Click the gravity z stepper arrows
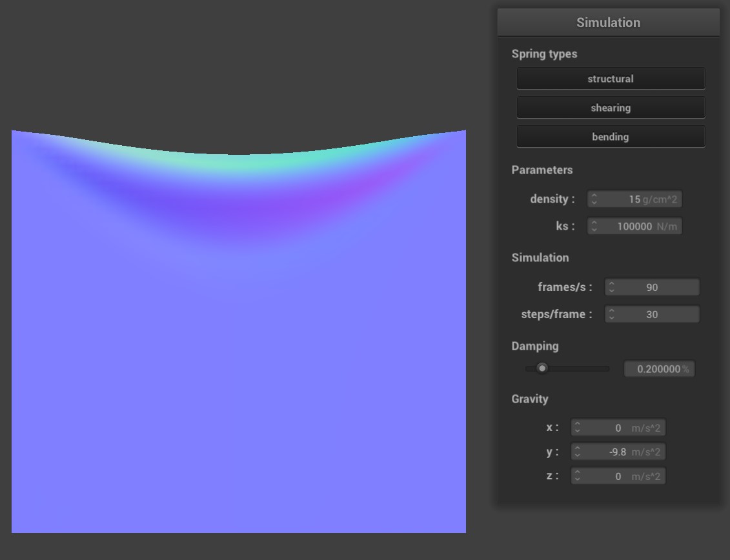 pyautogui.click(x=578, y=476)
